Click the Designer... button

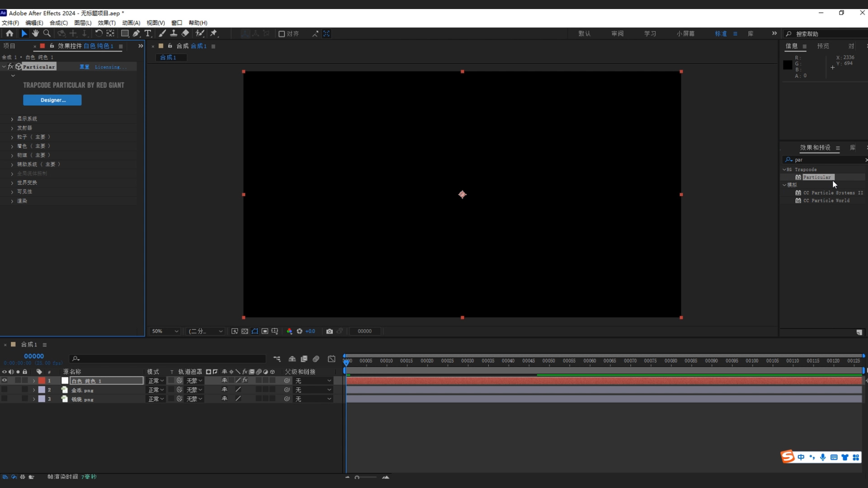click(52, 100)
